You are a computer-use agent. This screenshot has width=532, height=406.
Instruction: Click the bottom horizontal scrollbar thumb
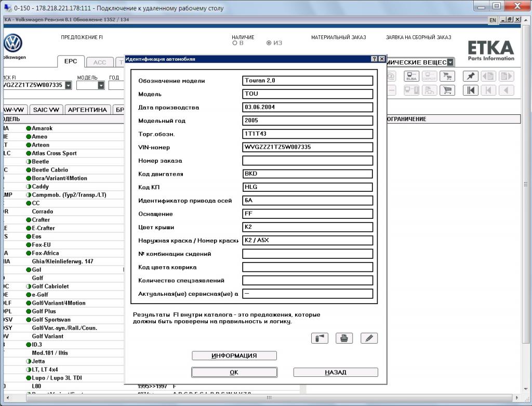click(269, 398)
